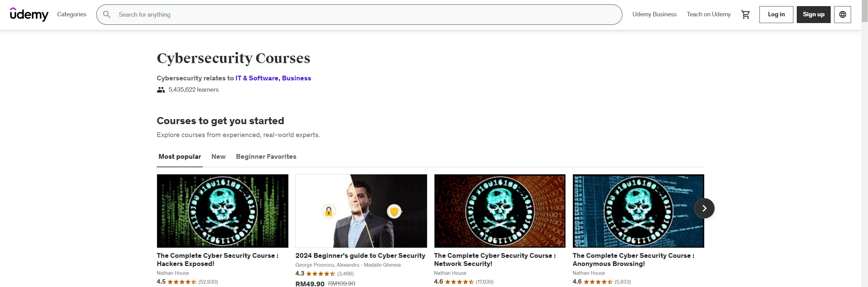Click the Udemy logo

[29, 14]
